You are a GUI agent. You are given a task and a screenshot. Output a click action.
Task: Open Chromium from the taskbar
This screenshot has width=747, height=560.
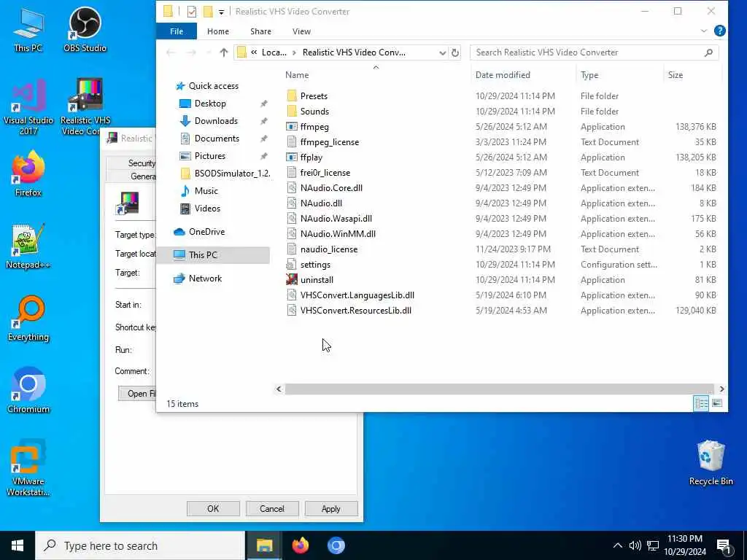pyautogui.click(x=336, y=545)
